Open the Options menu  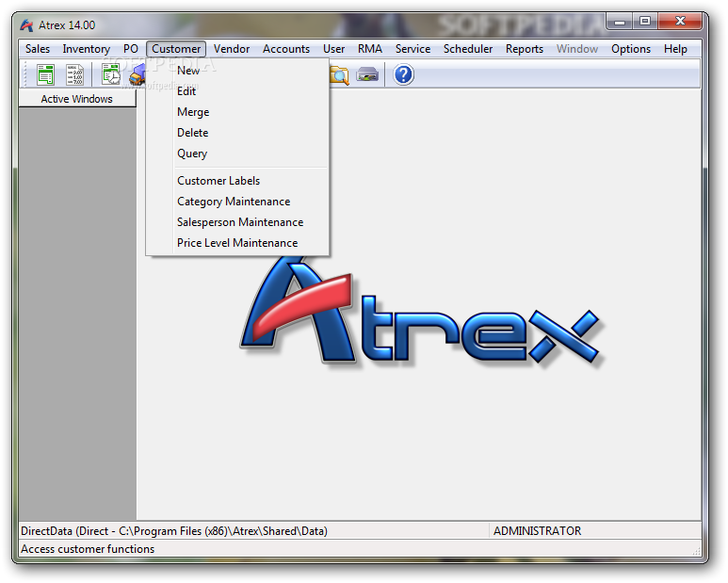click(x=631, y=49)
